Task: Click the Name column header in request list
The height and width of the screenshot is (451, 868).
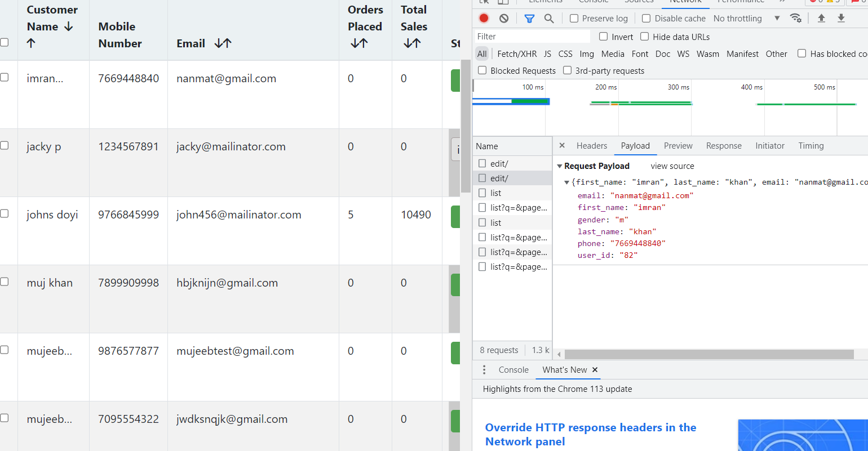Action: pos(512,146)
